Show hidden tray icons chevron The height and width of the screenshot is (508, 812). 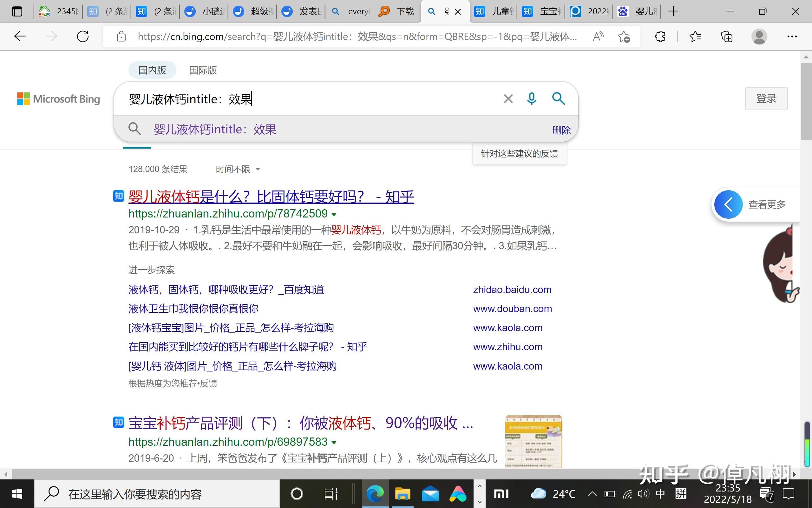pyautogui.click(x=592, y=494)
